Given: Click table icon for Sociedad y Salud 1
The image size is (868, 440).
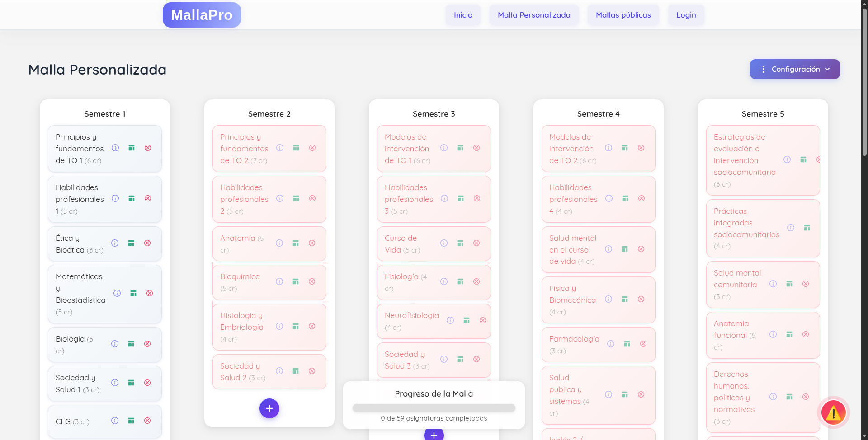Looking at the screenshot, I should tap(131, 383).
